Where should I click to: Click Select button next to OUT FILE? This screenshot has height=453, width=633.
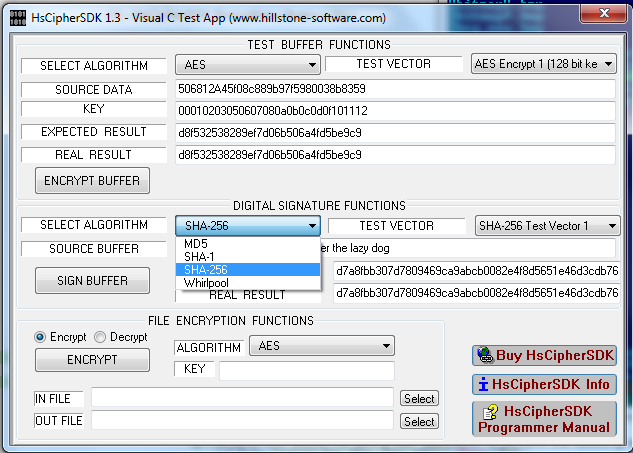[419, 422]
